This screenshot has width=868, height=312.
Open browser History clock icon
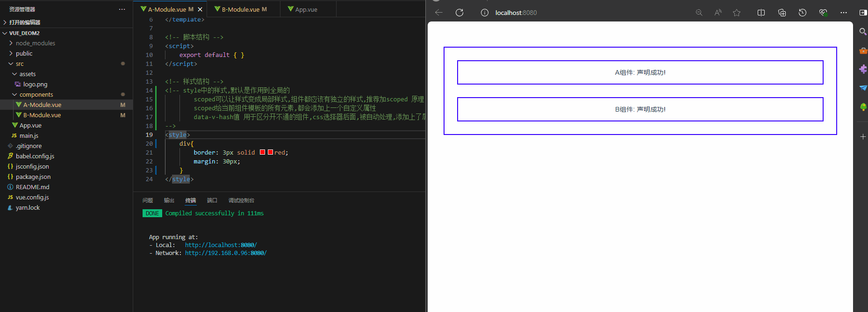coord(803,13)
